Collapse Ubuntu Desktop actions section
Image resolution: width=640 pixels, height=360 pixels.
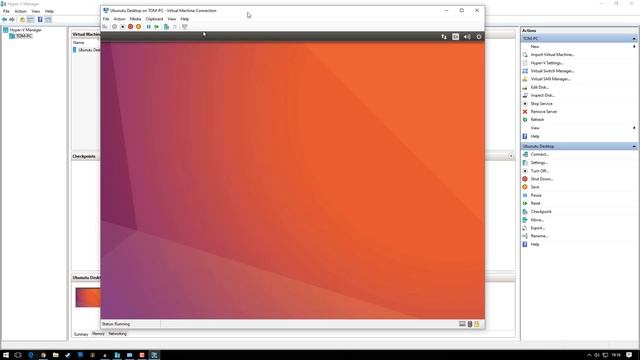pos(634,147)
